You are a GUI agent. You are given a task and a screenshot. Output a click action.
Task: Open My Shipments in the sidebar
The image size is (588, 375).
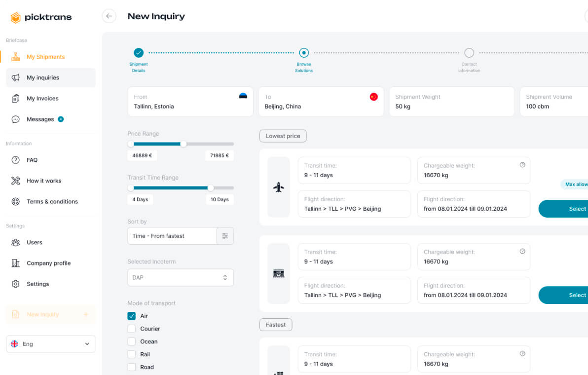click(45, 56)
